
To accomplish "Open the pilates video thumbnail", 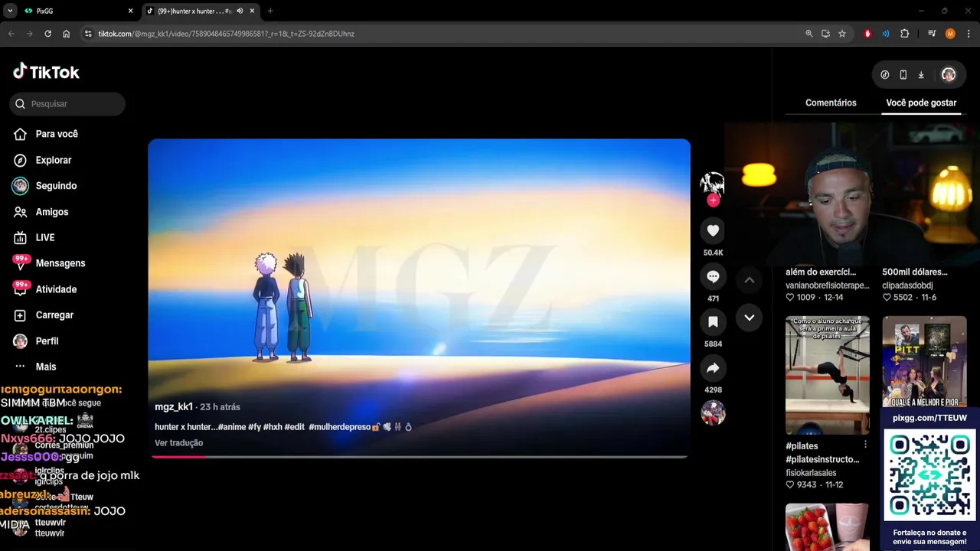I will (828, 376).
